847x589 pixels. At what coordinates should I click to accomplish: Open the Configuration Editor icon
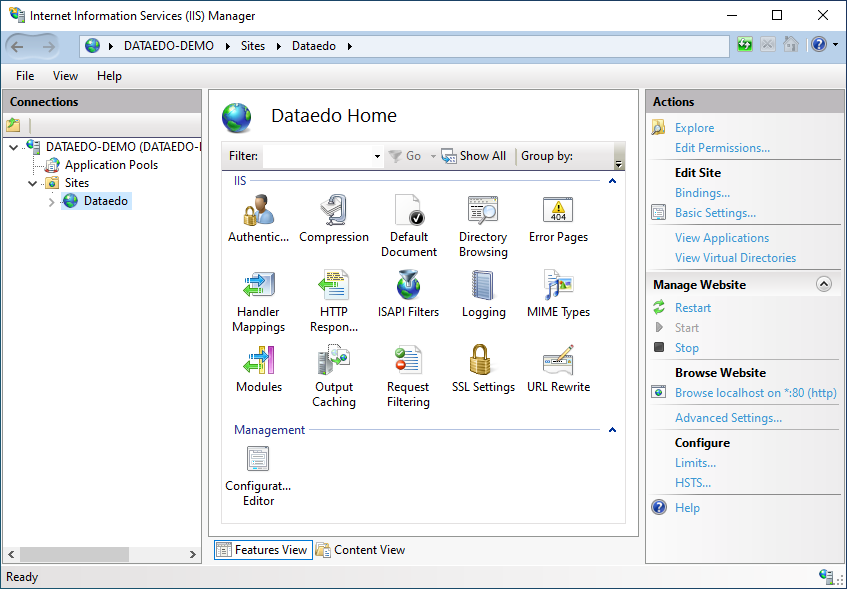258,460
